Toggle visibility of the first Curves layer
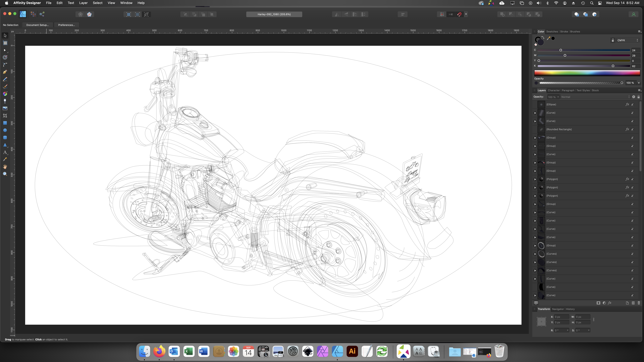 click(x=632, y=254)
